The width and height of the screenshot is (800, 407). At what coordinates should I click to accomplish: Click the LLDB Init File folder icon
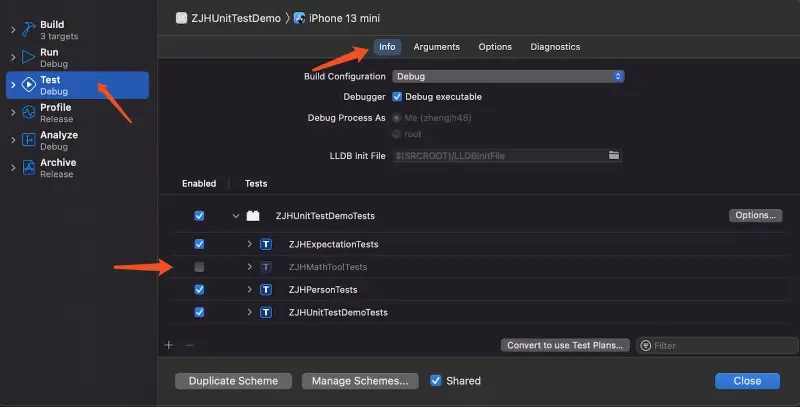[614, 155]
